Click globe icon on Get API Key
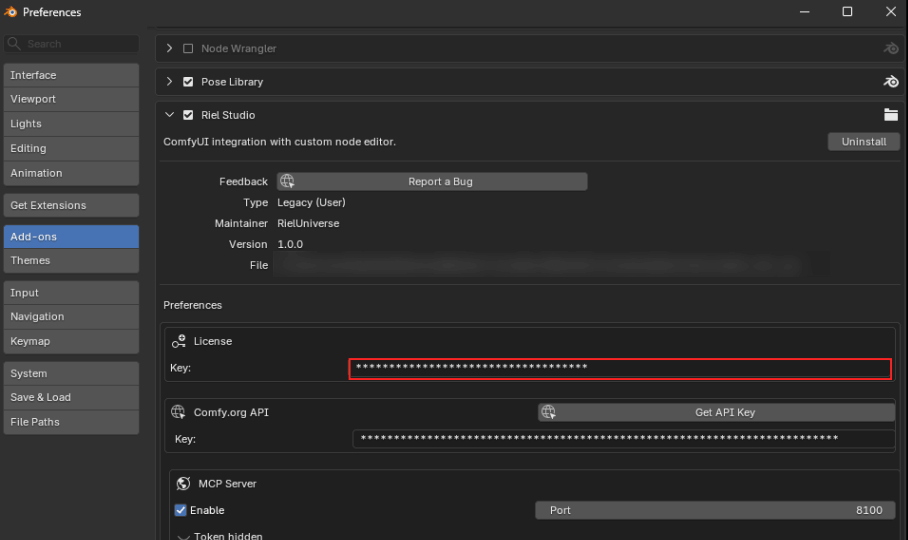 (548, 412)
